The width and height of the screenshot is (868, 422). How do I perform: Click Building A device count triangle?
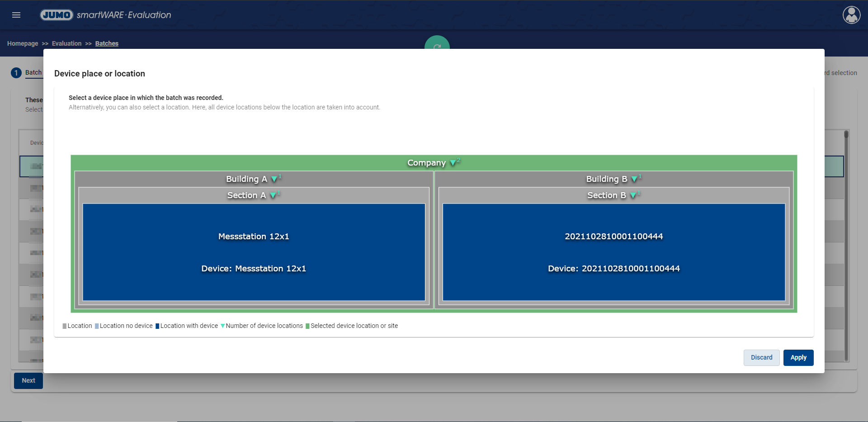pos(274,179)
